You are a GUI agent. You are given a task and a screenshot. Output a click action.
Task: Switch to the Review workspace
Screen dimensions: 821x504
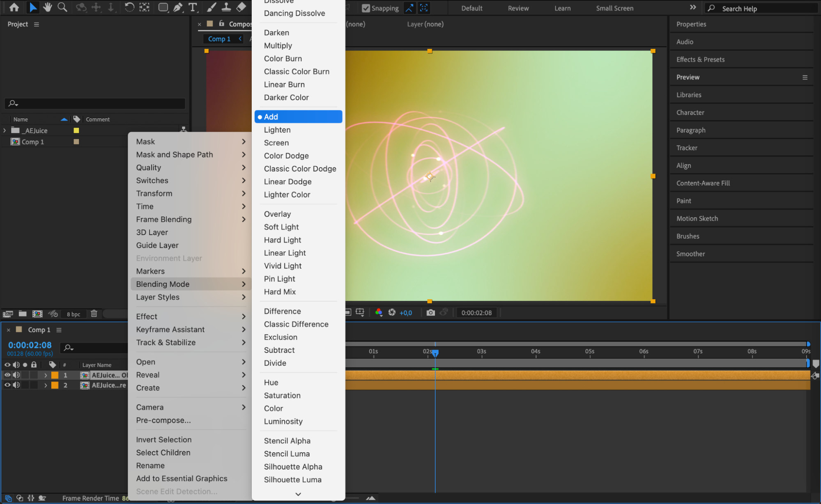point(518,8)
